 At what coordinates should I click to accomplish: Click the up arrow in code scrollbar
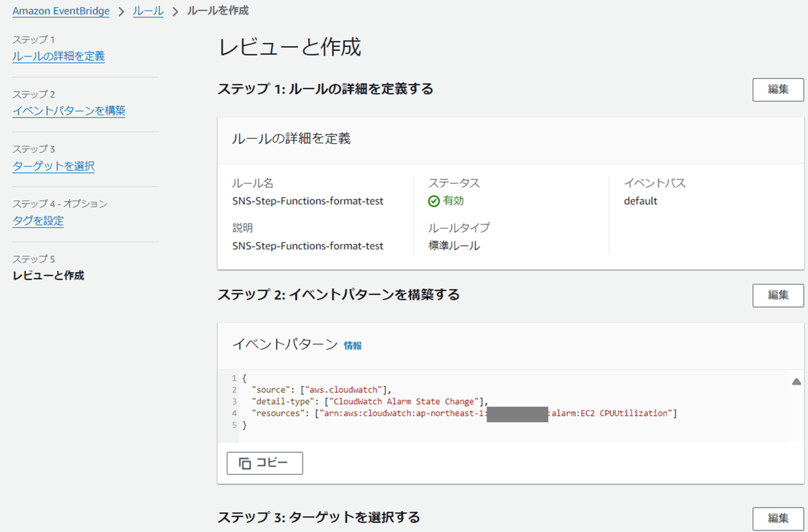796,382
